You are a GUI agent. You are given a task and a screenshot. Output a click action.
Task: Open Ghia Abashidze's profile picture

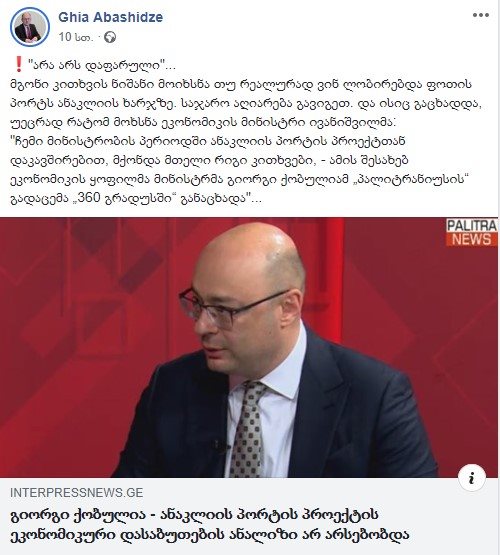(30, 27)
